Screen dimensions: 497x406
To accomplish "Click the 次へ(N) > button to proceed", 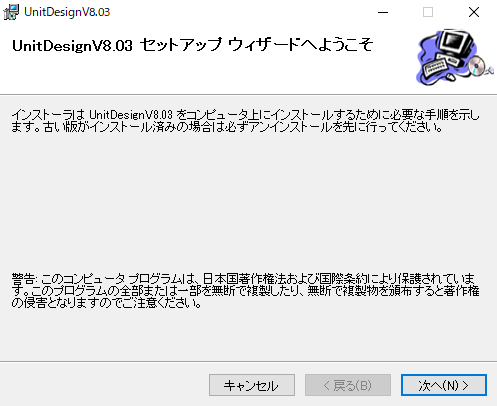I will [444, 385].
